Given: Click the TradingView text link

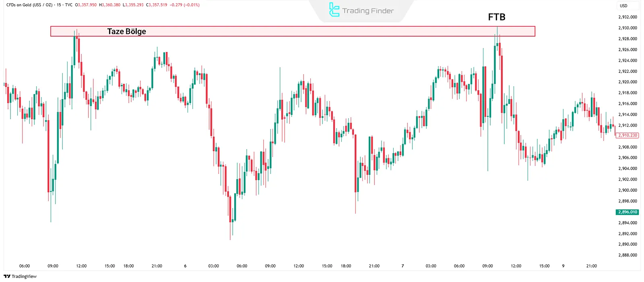Looking at the screenshot, I should coord(24,276).
